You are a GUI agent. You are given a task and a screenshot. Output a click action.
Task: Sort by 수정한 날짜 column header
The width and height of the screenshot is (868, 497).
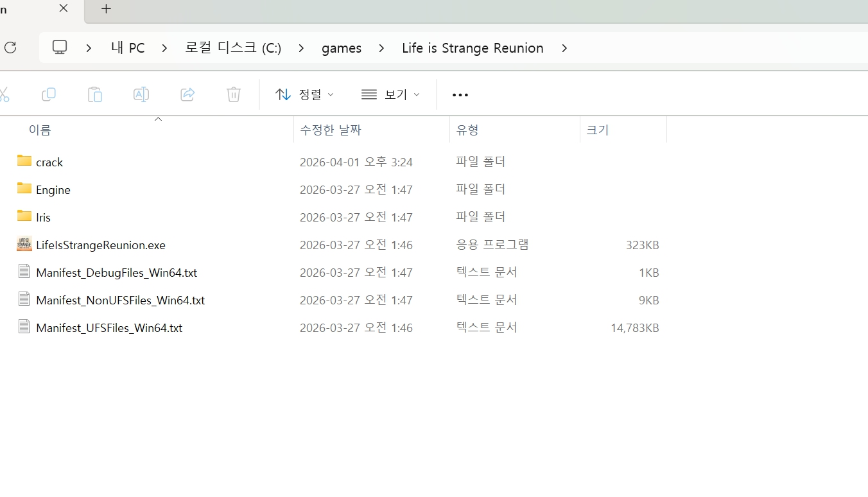tap(331, 130)
